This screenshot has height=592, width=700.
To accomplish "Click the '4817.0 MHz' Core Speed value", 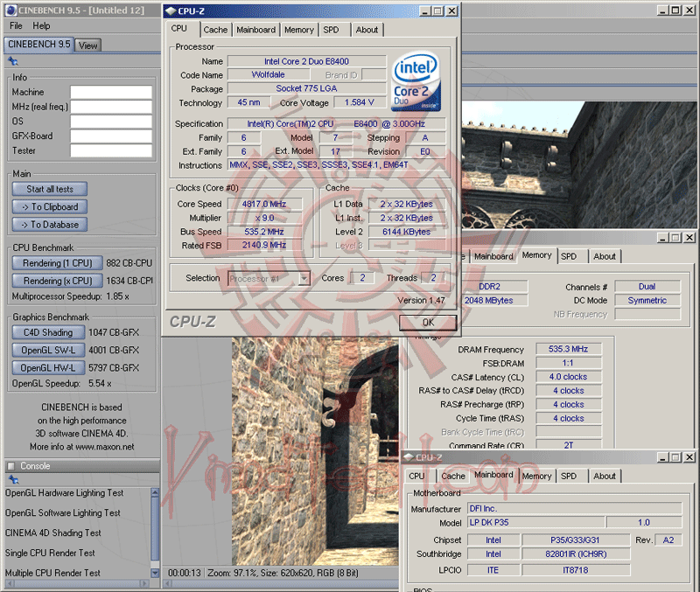I will pyautogui.click(x=264, y=204).
